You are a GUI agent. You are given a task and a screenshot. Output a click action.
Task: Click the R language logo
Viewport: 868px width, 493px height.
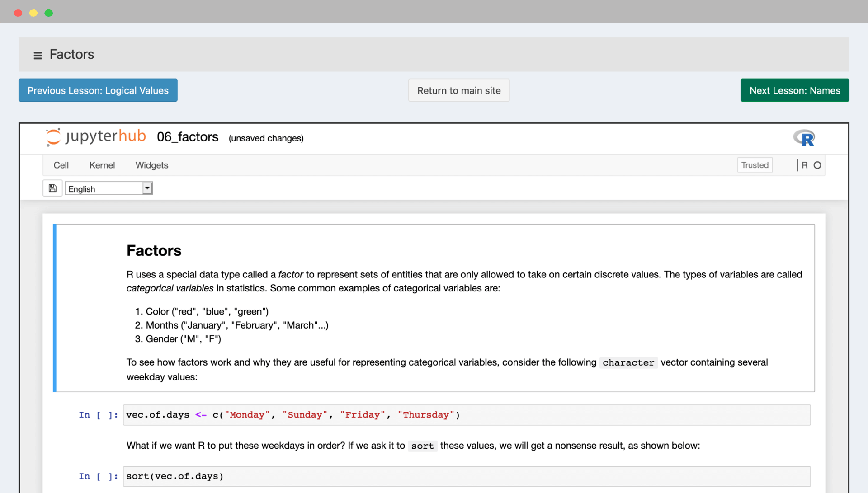(x=804, y=138)
